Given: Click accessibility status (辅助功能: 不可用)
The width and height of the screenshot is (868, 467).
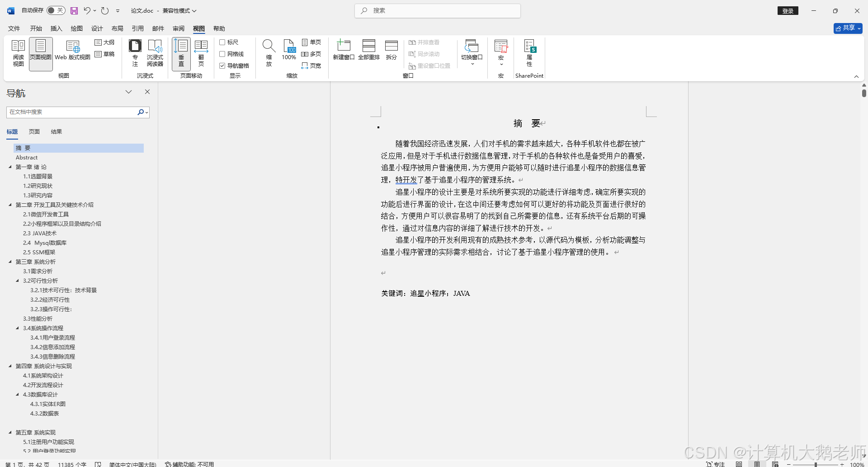Looking at the screenshot, I should tap(189, 464).
